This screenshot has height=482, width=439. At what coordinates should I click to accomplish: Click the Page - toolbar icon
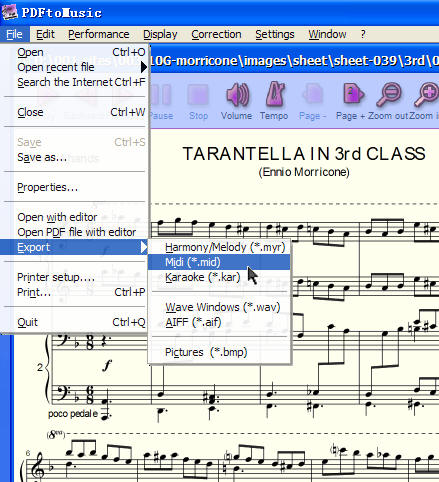(313, 101)
